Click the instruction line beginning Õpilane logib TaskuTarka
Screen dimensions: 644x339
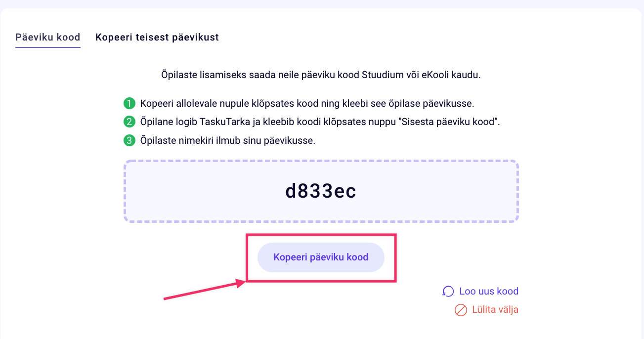tap(320, 122)
